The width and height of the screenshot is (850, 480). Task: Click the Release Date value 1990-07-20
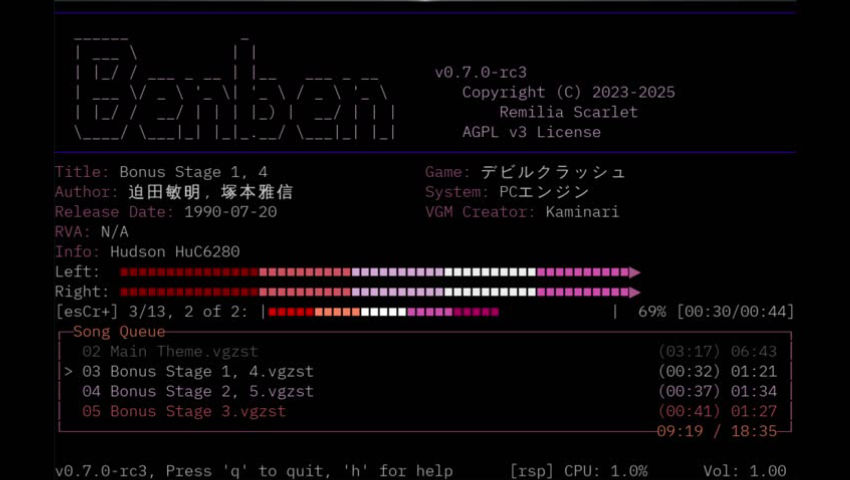click(x=230, y=212)
